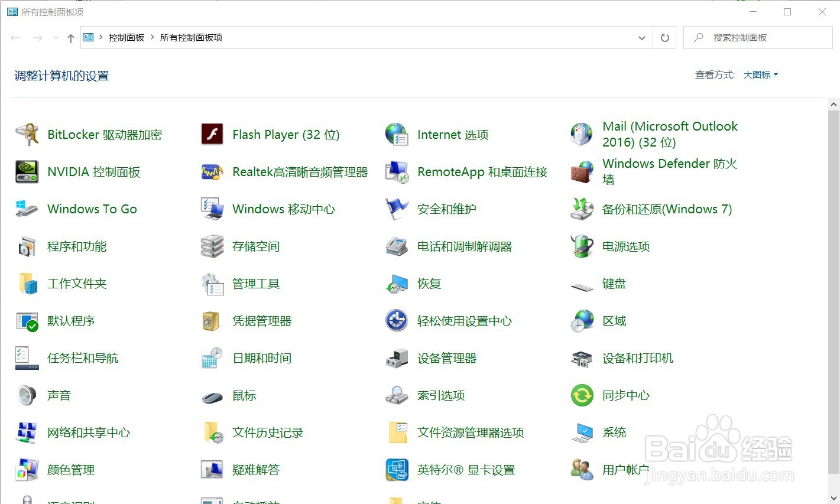
Task: Open the 设备管理器 icon
Action: click(397, 358)
